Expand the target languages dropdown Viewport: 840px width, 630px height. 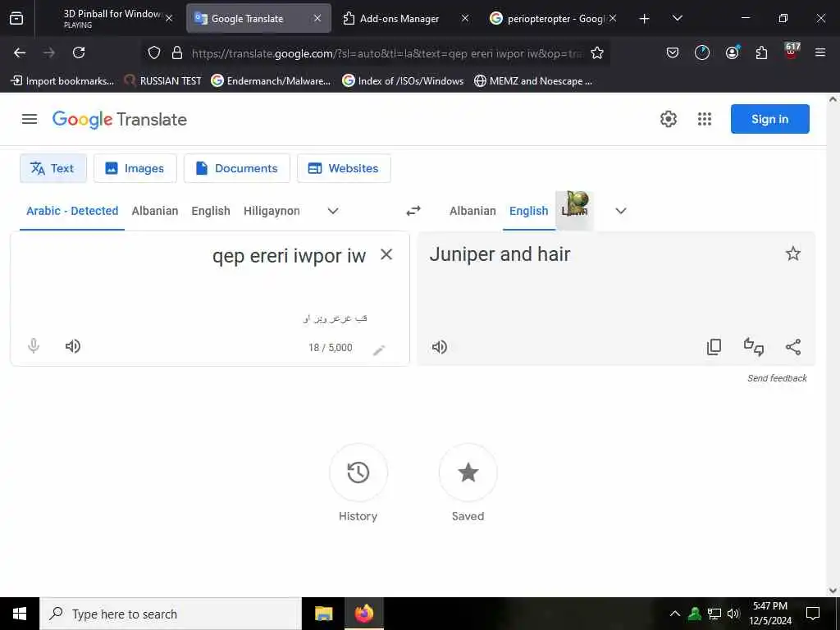click(x=621, y=211)
